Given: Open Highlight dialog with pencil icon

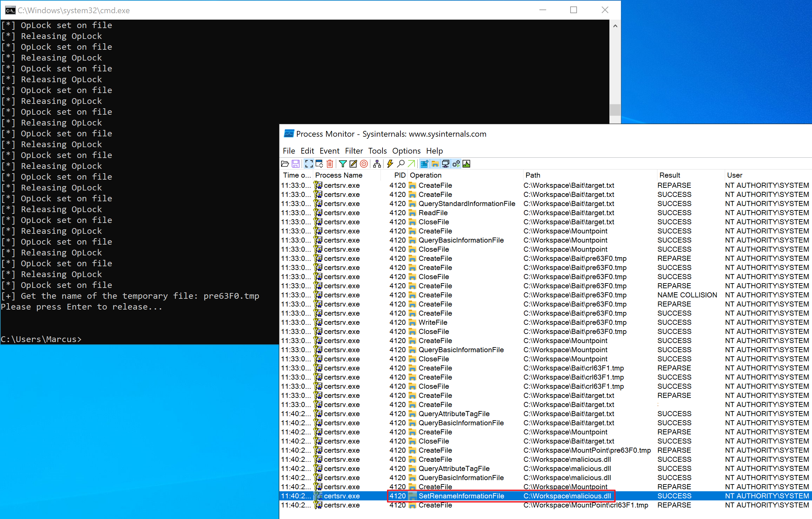Looking at the screenshot, I should tap(353, 164).
